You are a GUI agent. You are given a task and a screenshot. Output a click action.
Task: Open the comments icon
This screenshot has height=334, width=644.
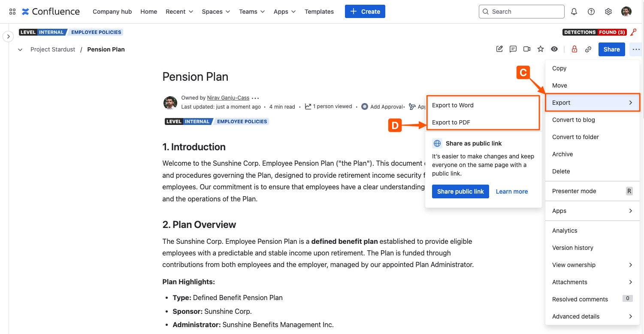pyautogui.click(x=513, y=49)
